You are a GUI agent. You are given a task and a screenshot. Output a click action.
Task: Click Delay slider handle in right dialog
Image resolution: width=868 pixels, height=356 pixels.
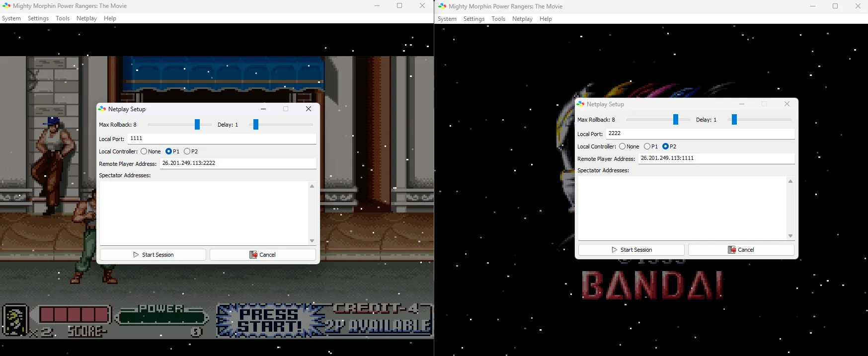coord(734,120)
